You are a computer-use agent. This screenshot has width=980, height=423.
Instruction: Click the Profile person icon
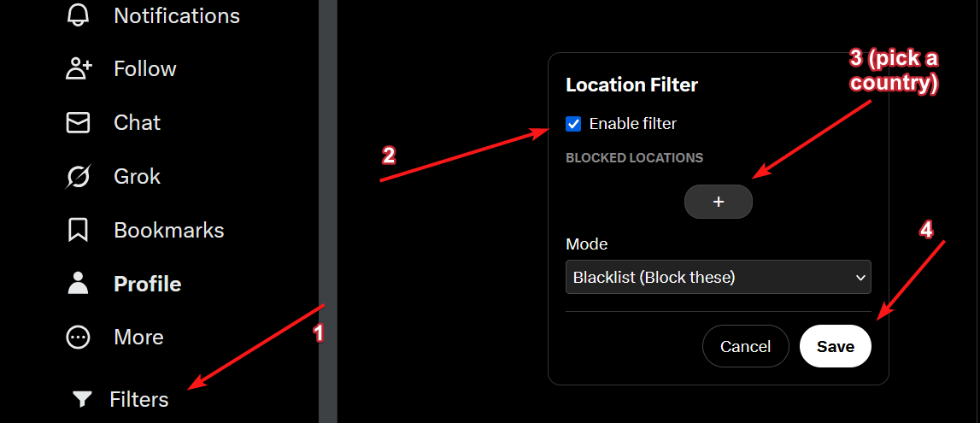78,284
